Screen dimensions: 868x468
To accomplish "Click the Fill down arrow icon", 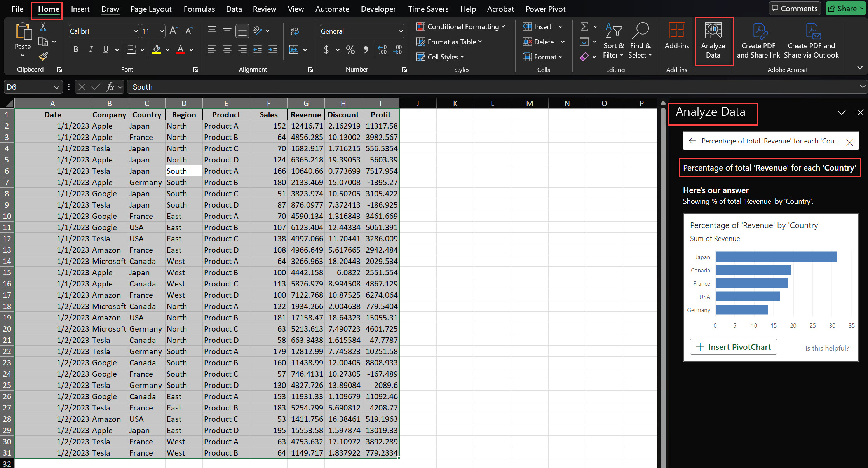I will [x=584, y=42].
